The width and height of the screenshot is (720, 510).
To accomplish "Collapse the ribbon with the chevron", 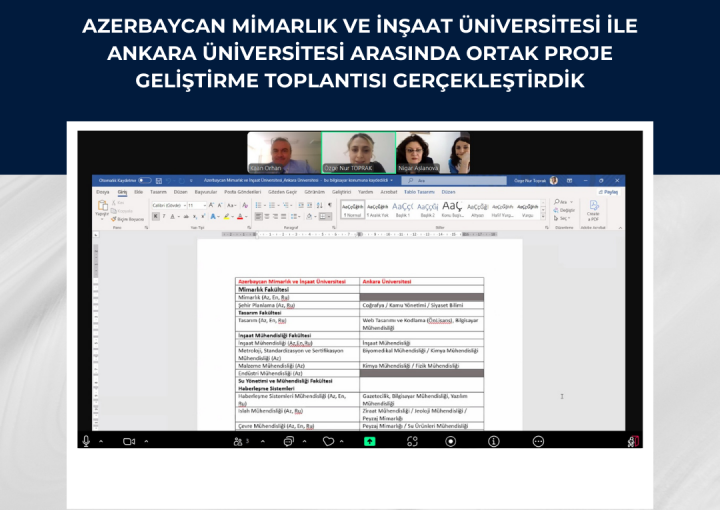I will point(620,228).
